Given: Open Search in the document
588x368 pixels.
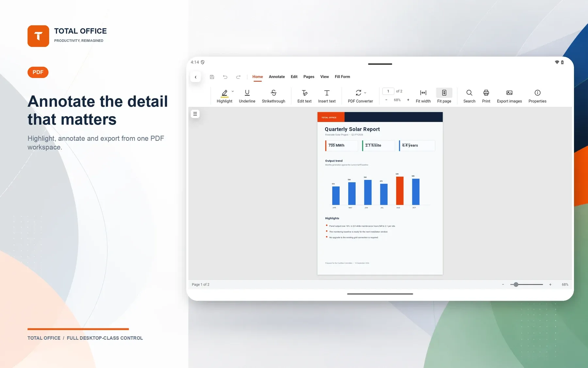Looking at the screenshot, I should [469, 96].
